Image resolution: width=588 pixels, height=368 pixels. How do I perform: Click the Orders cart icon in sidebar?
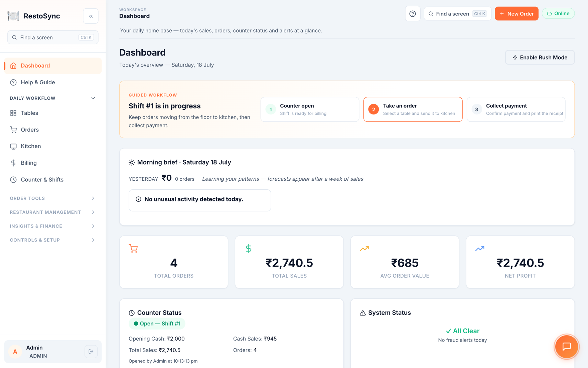(x=13, y=130)
